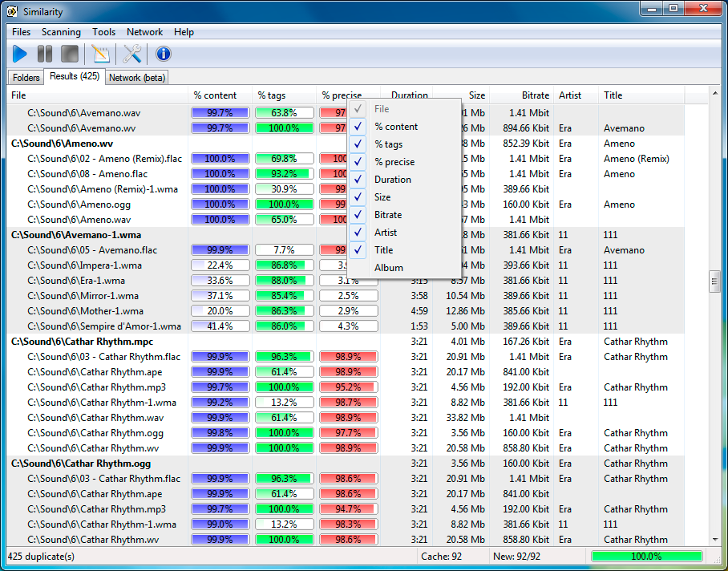The image size is (728, 571).
Task: Open the Network menu
Action: click(144, 32)
